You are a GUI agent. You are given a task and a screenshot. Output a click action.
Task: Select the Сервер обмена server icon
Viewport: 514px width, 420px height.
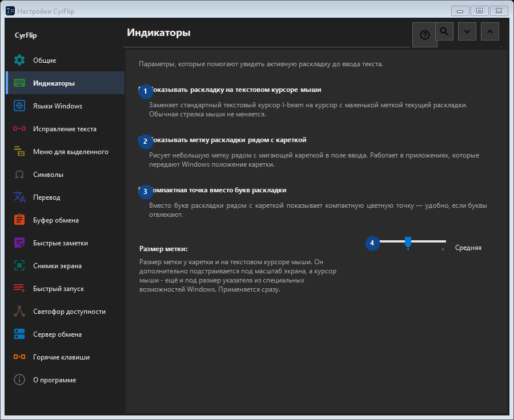pos(19,334)
